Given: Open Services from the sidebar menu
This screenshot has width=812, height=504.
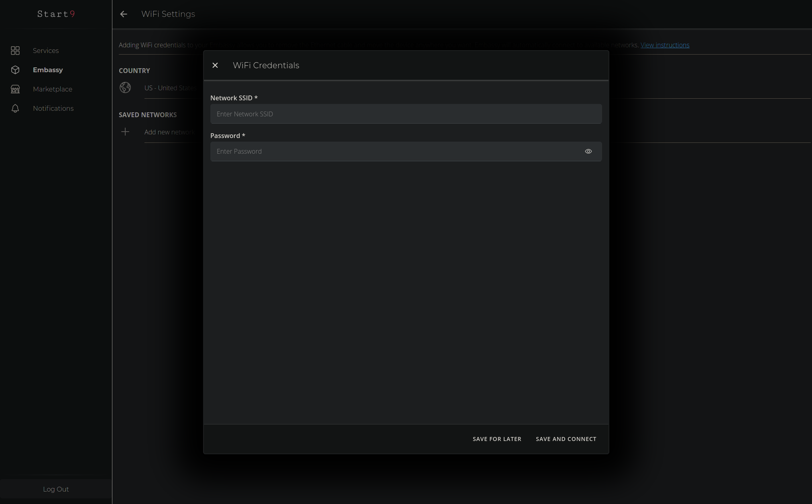Looking at the screenshot, I should pyautogui.click(x=46, y=51).
